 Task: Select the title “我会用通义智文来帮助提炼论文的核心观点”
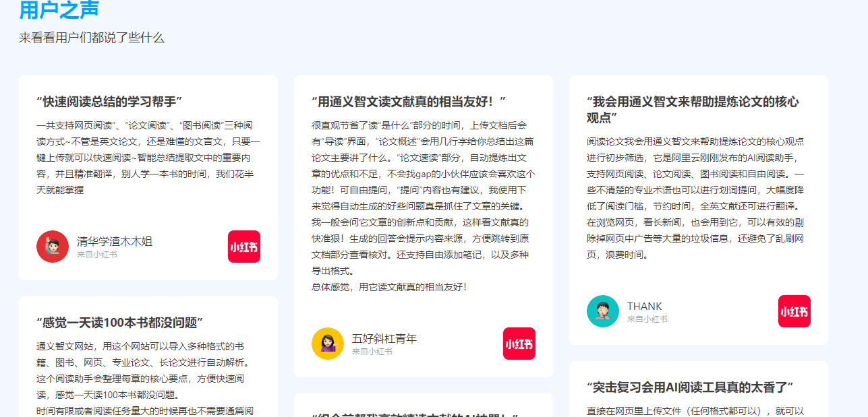(x=693, y=110)
